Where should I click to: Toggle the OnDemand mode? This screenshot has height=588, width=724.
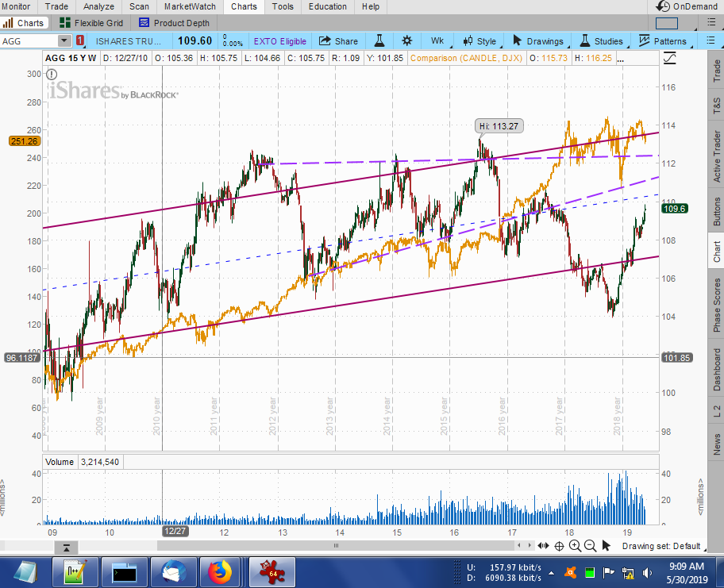[684, 6]
